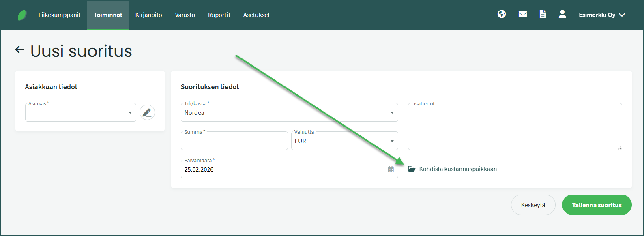Open the Liikekumppanit menu
Image resolution: width=644 pixels, height=236 pixels.
point(60,15)
